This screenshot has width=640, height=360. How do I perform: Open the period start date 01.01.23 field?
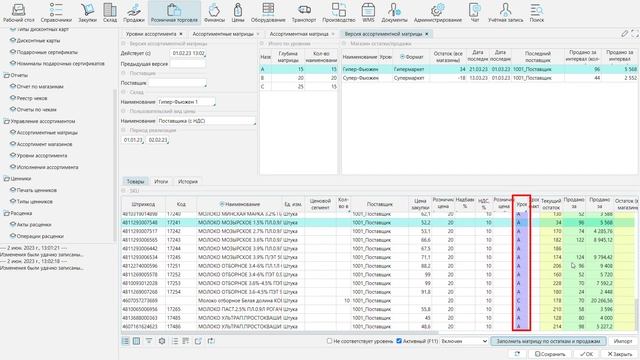(x=133, y=140)
